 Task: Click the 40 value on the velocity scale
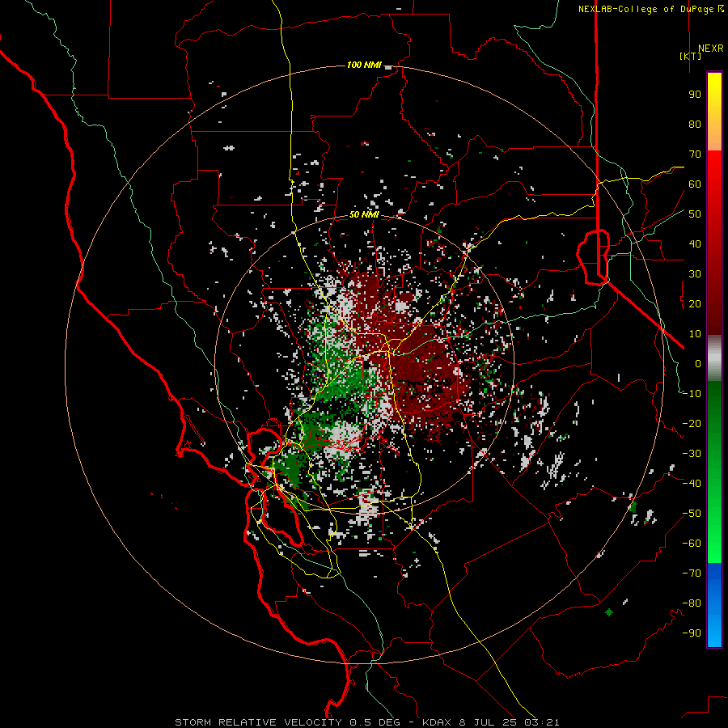pos(695,244)
